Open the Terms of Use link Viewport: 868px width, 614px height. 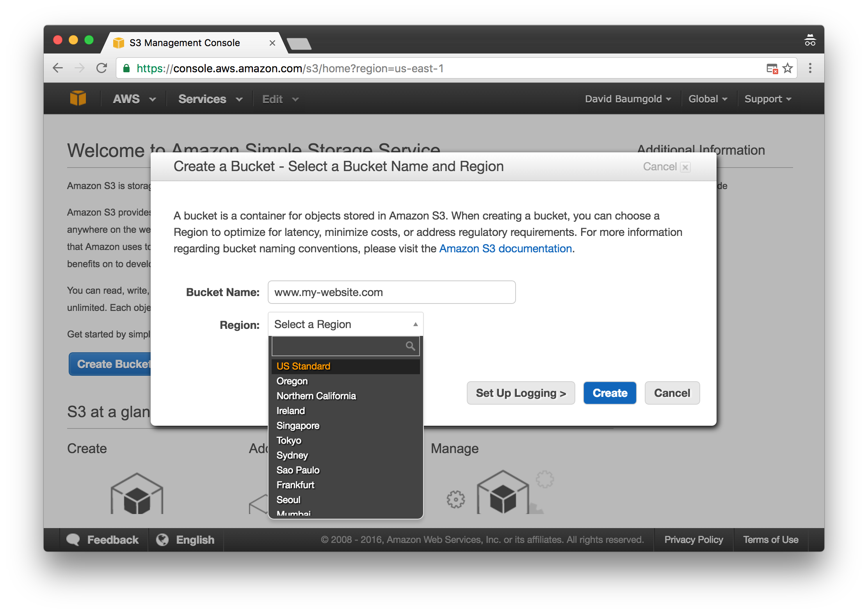click(771, 540)
